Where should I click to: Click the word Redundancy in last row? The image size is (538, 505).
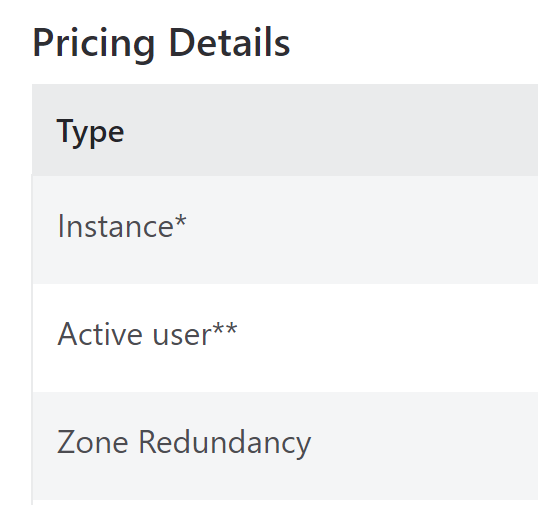(x=225, y=443)
